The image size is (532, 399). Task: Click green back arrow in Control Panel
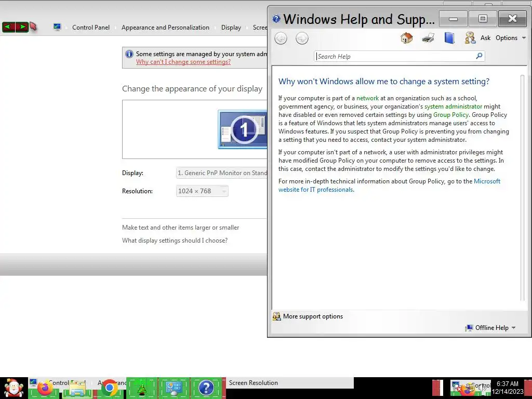(x=8, y=27)
